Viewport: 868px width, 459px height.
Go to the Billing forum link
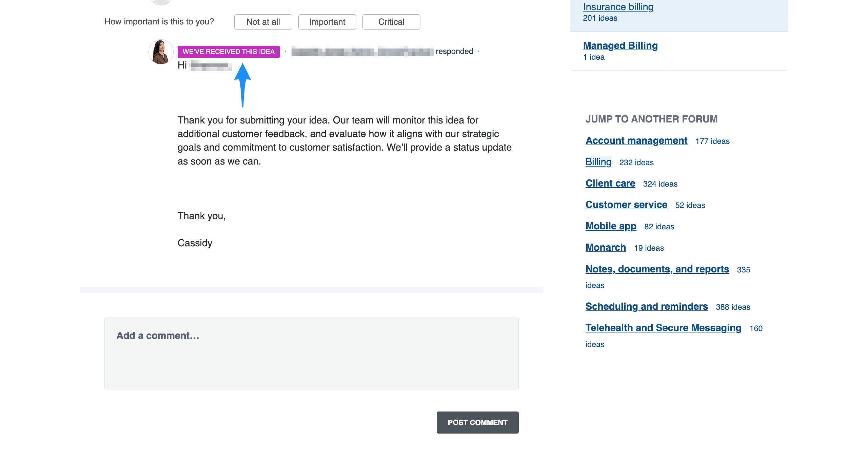click(x=598, y=162)
